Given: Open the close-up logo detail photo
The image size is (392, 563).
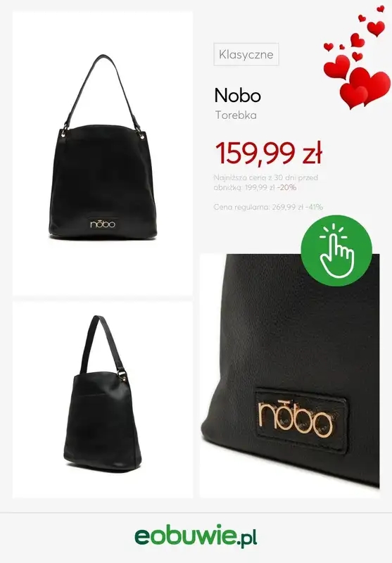Looking at the screenshot, I should [x=289, y=376].
